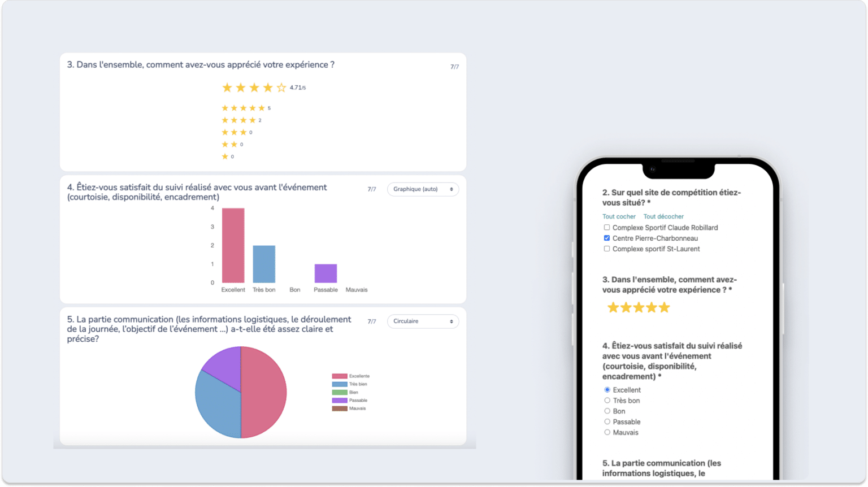Viewport: 868px width, 487px height.
Task: Pick the Passable radio option on phone
Action: [607, 422]
